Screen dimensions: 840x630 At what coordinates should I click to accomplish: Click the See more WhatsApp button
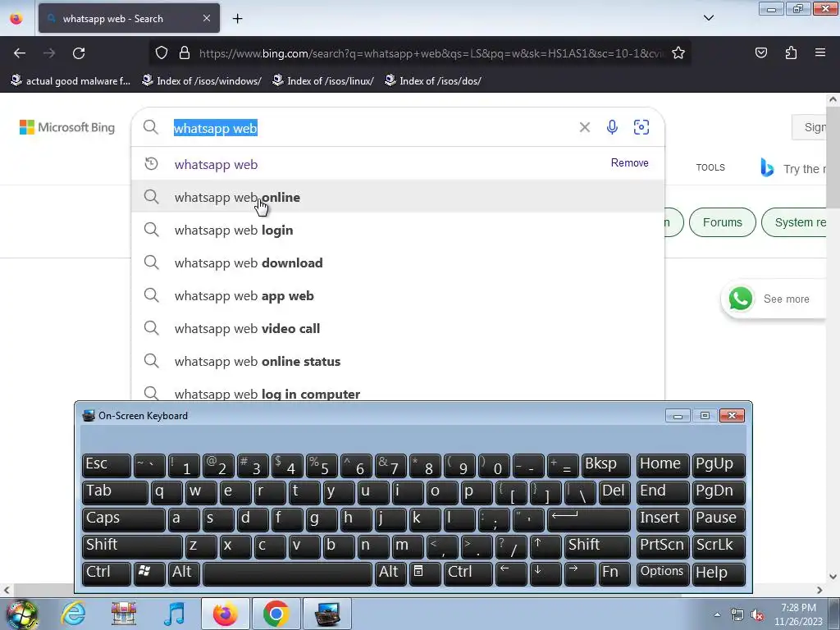(x=774, y=299)
